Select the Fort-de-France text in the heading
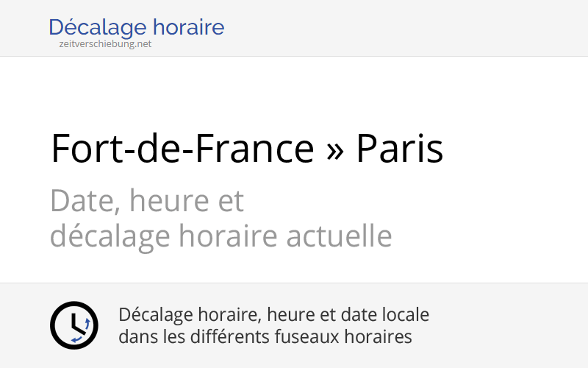The image size is (588, 368). point(182,149)
